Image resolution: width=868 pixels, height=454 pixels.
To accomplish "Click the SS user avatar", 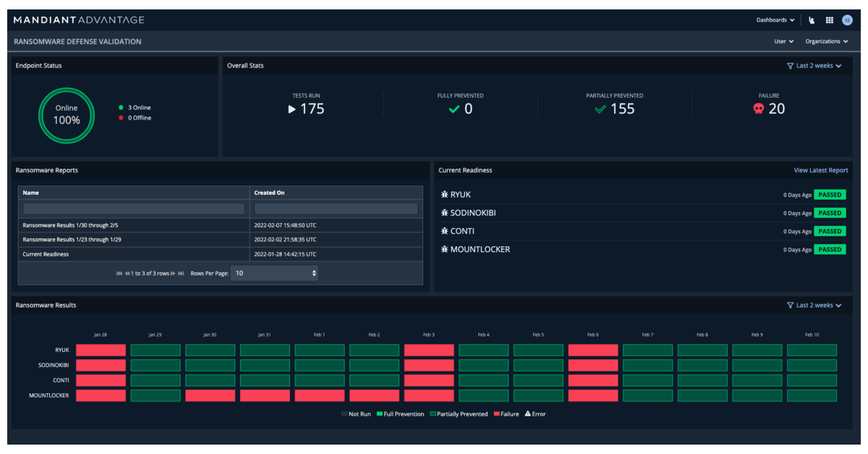I will [848, 20].
